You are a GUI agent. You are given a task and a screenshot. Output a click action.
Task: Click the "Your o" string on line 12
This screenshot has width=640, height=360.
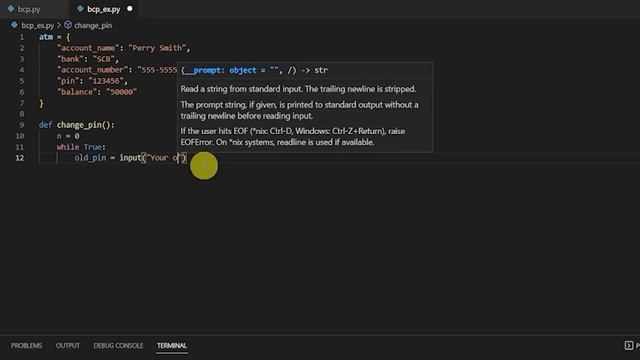163,158
